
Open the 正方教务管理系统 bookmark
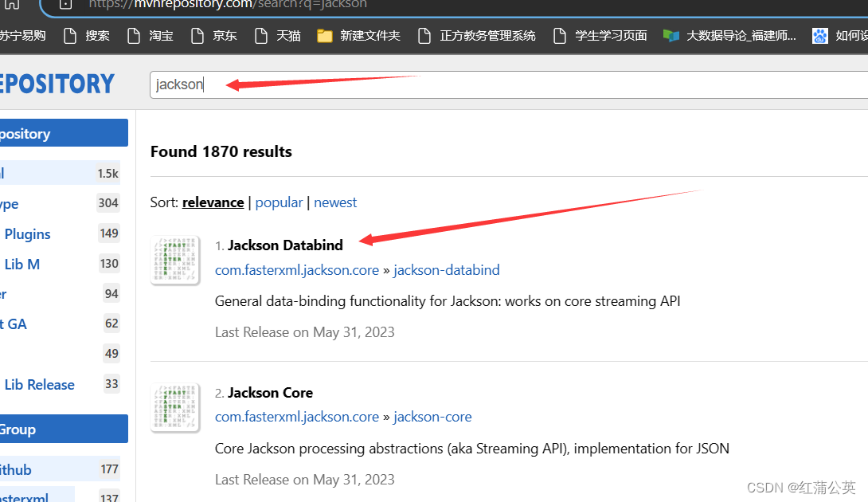(x=477, y=36)
